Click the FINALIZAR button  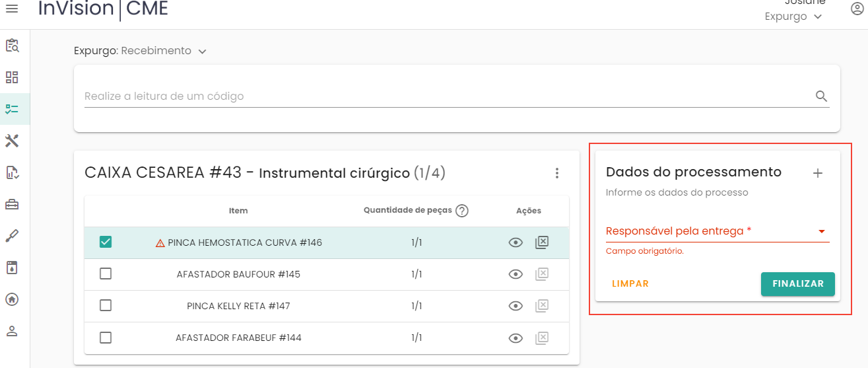[797, 283]
